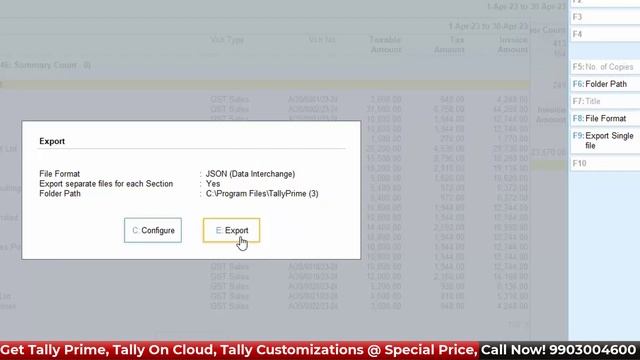Click the Export dialog title
This screenshot has width=640, height=360.
coord(52,141)
